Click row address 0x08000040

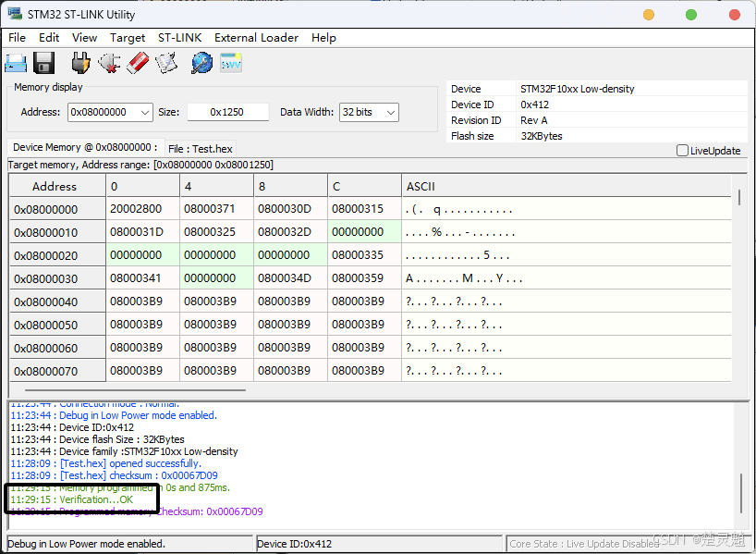[x=57, y=302]
